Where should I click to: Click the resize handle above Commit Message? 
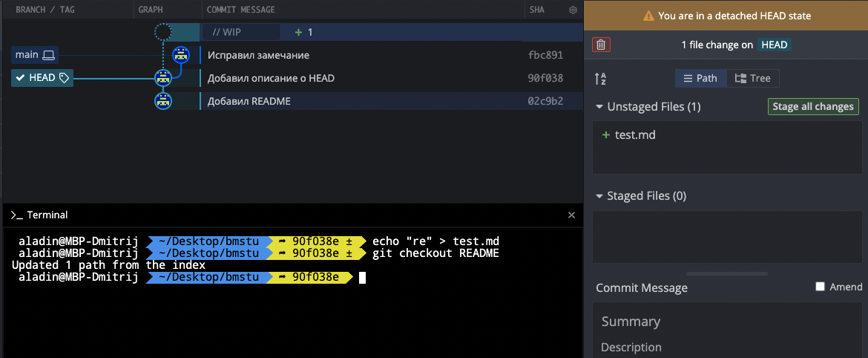(726, 273)
